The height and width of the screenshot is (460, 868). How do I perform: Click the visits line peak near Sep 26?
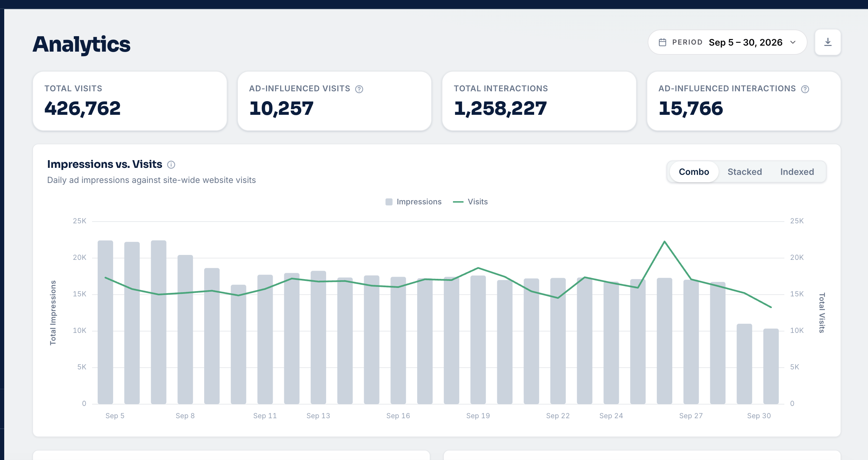(x=664, y=242)
